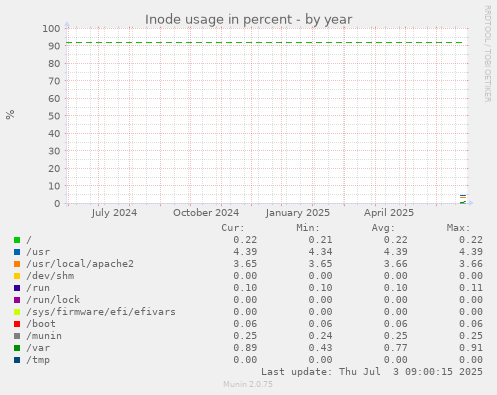Click the purple swatch for /run/lock

tap(17, 300)
